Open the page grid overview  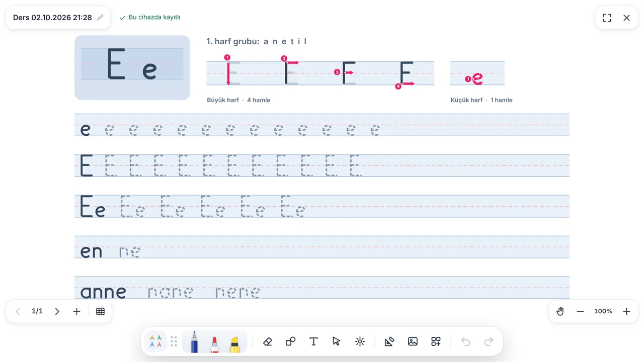100,311
